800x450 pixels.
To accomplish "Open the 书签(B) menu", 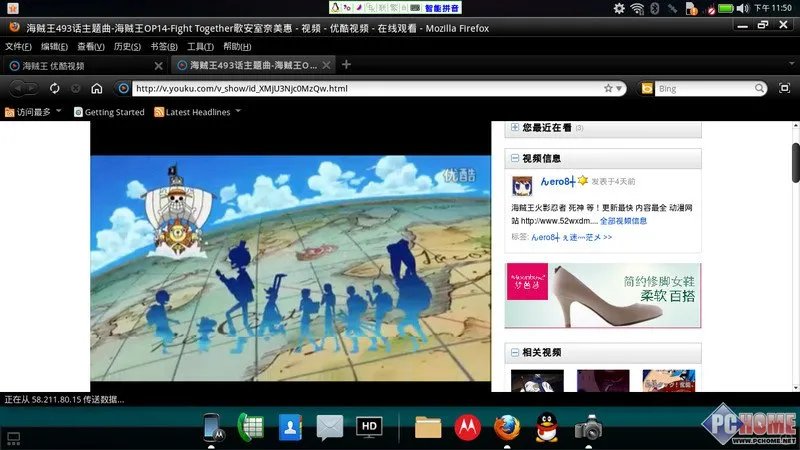I will point(164,46).
